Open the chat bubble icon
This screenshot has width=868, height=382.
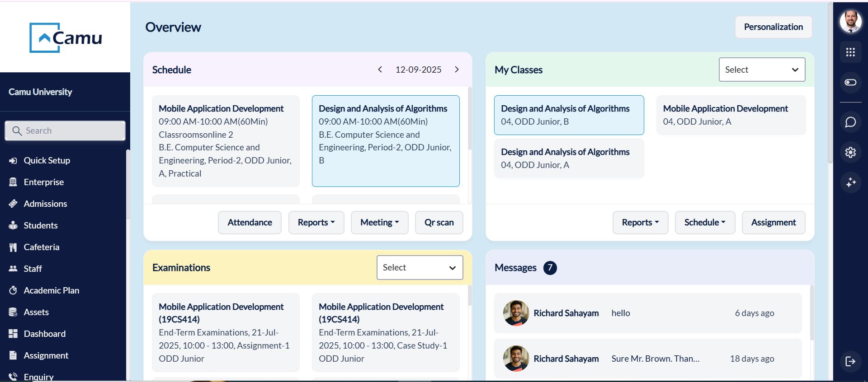850,122
